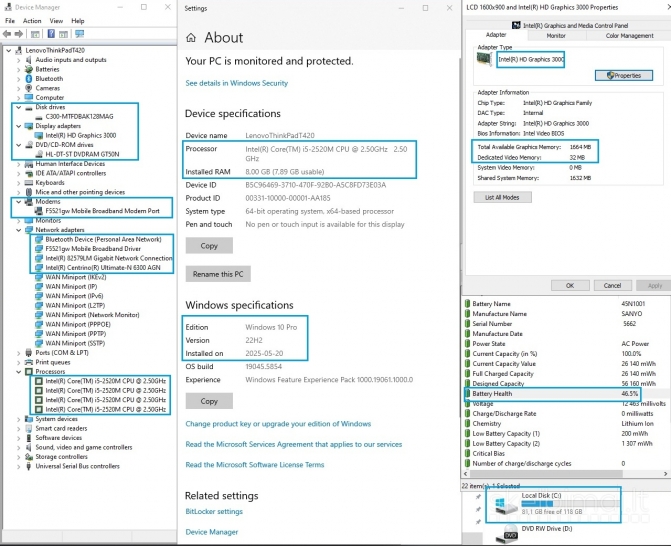Click the Storage controllers category icon

point(29,457)
